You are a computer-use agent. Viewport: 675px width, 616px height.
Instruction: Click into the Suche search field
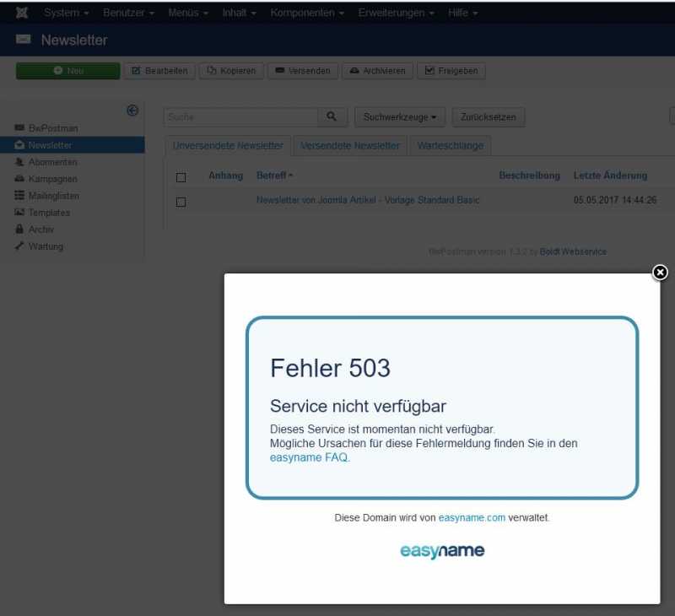[240, 117]
